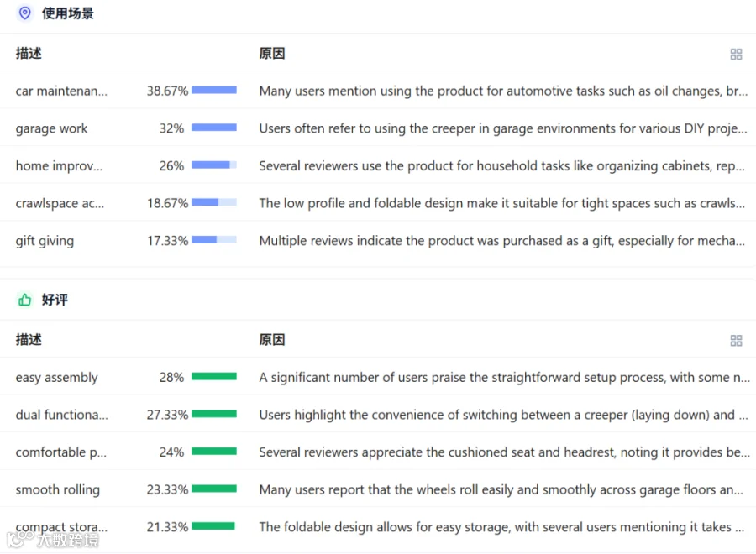This screenshot has height=554, width=756.
Task: Click the 描述 column header in 使用场景
Action: click(x=29, y=53)
